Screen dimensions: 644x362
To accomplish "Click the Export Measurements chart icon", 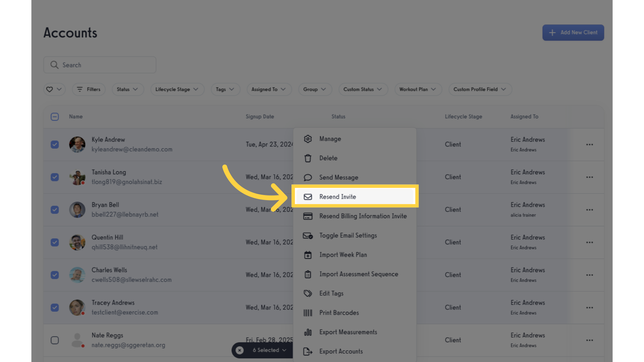I will click(x=308, y=332).
